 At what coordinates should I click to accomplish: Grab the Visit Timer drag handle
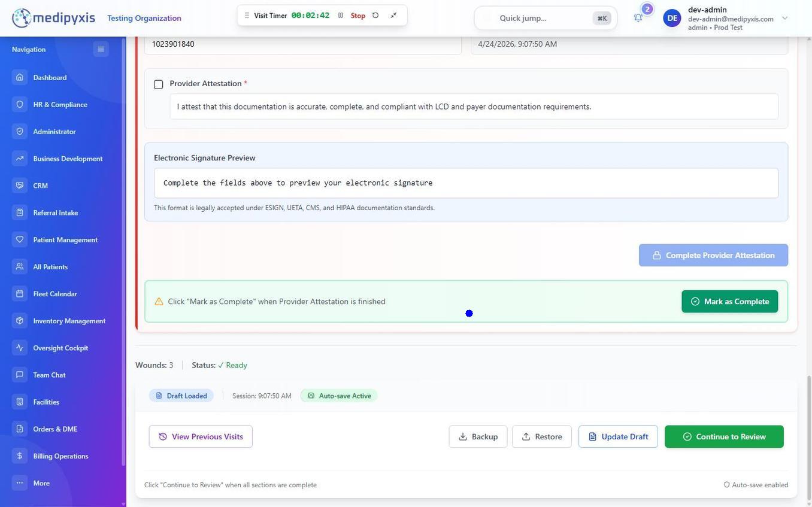click(x=247, y=16)
